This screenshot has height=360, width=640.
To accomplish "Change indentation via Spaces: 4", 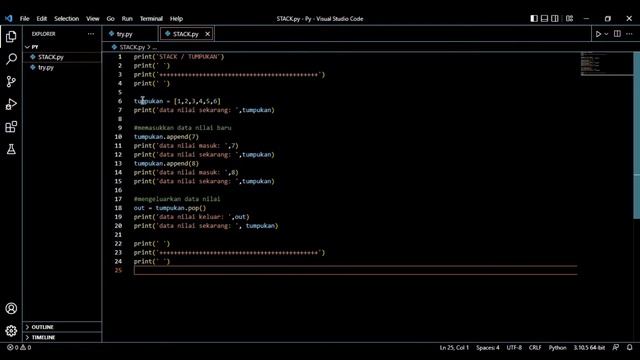I will 488,348.
